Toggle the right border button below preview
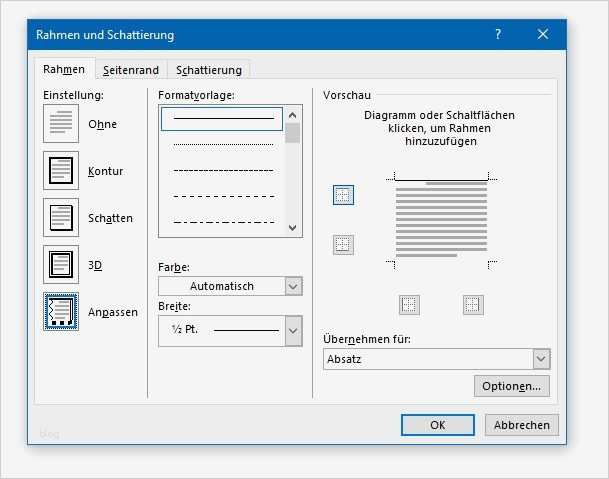Viewport: 609px width, 479px height. coord(473,305)
